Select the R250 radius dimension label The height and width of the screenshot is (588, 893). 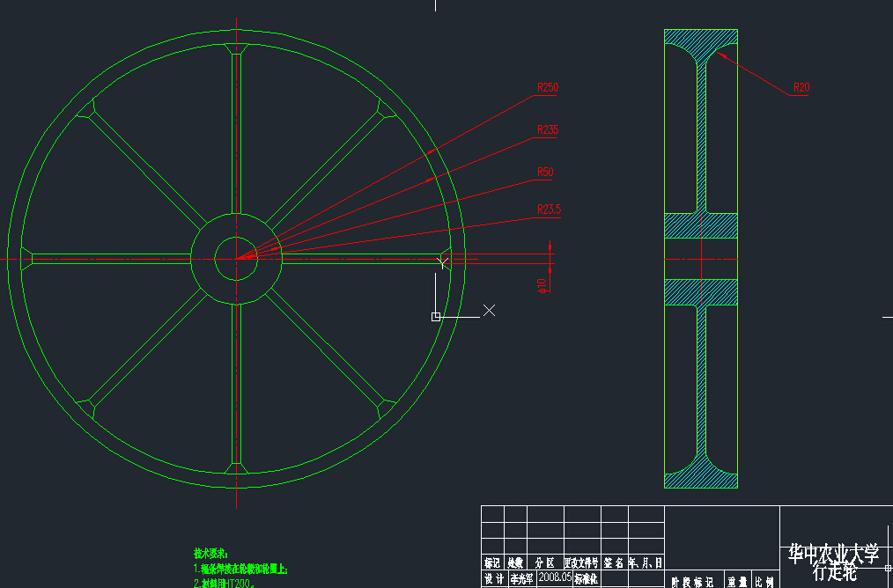coord(548,88)
